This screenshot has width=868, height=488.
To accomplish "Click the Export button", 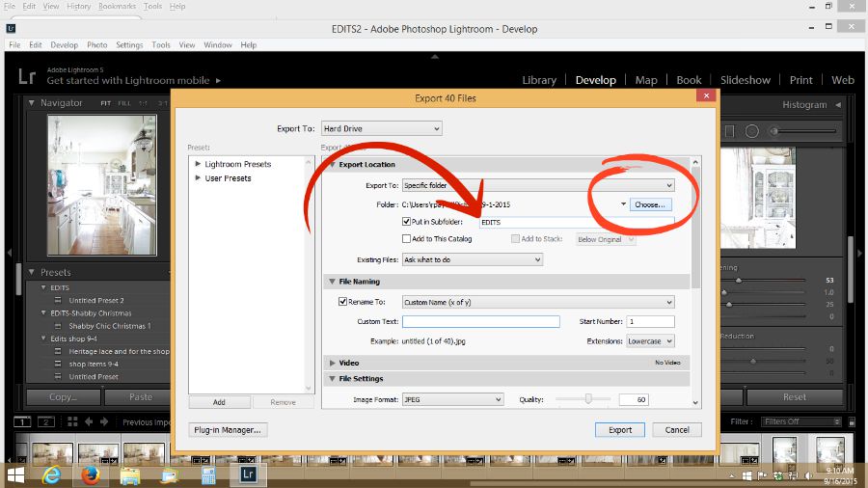I will tap(620, 430).
